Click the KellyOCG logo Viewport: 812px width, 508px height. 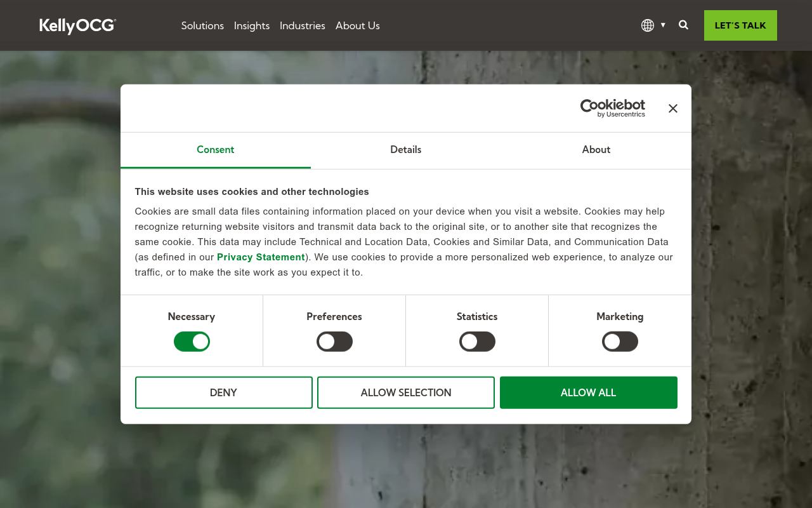click(x=77, y=25)
